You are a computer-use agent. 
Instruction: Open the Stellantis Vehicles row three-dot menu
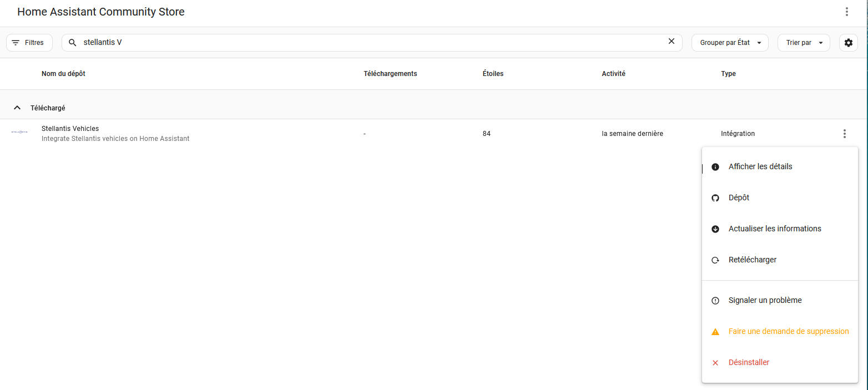pos(845,134)
